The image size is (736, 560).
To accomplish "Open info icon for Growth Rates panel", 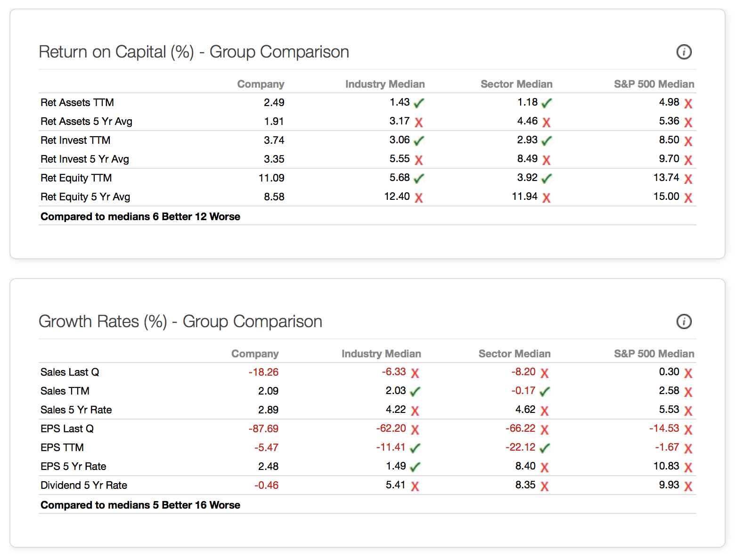I will coord(684,321).
